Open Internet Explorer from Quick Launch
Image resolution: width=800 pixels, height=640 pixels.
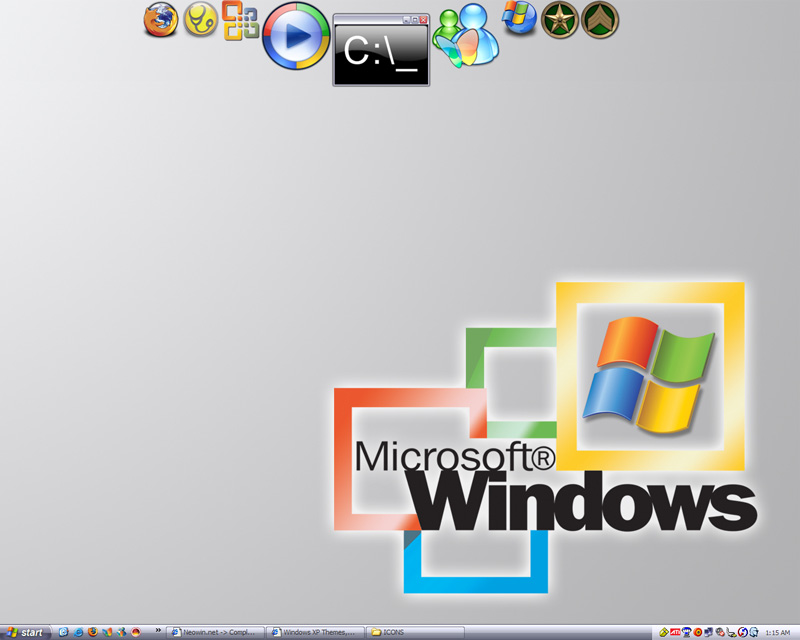(77, 631)
